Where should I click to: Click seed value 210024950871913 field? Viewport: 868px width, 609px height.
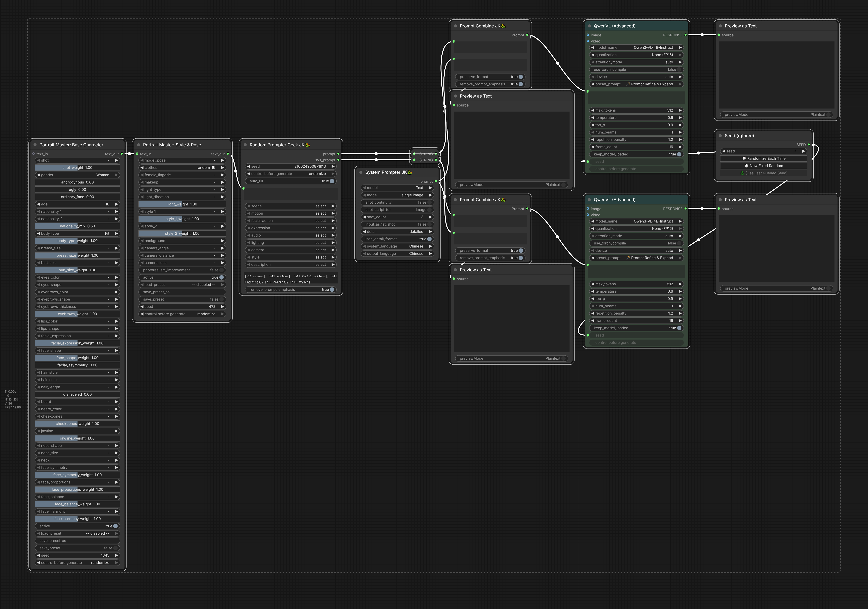coord(290,166)
